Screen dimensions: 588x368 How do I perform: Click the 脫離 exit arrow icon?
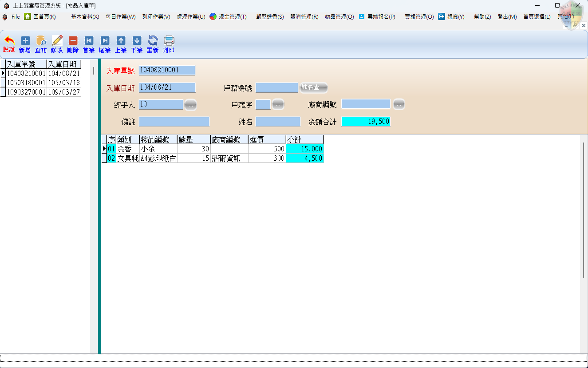(x=9, y=41)
